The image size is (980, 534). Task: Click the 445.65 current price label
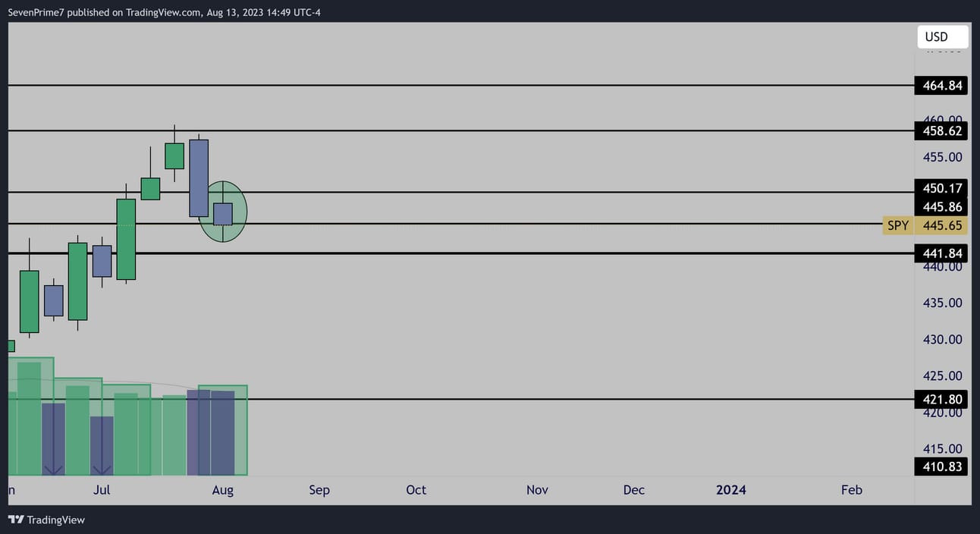coord(943,225)
